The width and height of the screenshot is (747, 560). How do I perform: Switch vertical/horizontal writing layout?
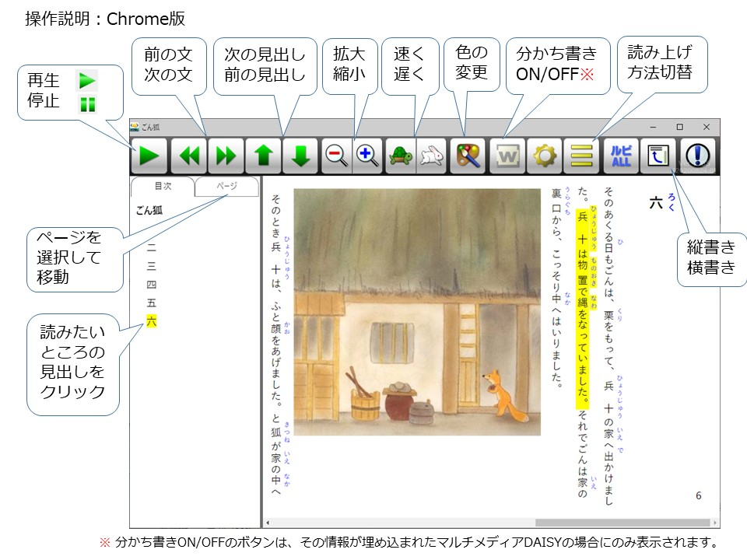(x=658, y=156)
